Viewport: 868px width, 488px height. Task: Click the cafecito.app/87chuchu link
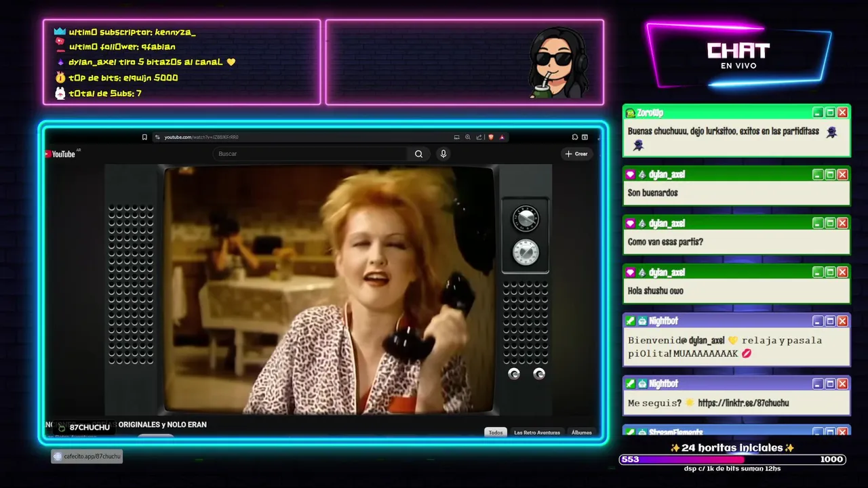[x=91, y=456]
